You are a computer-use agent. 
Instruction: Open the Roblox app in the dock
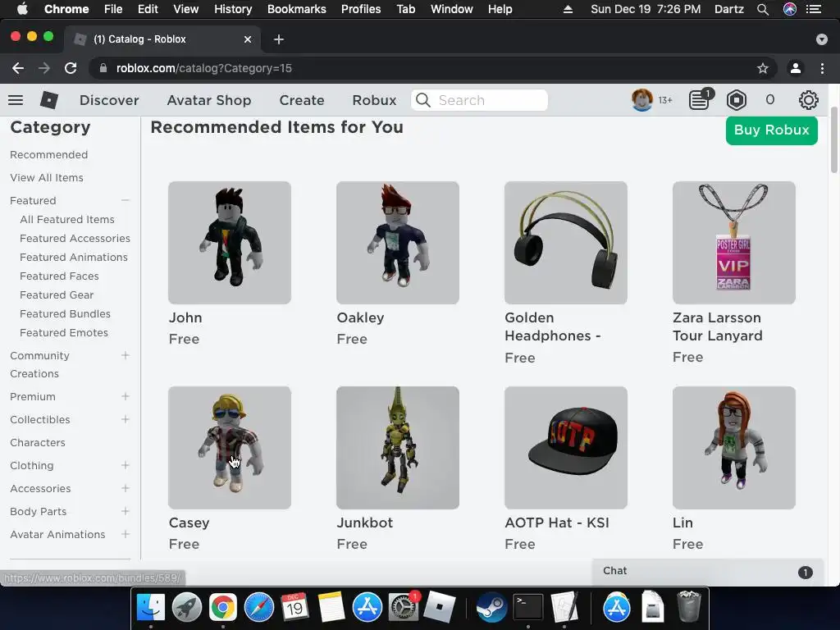(x=440, y=608)
